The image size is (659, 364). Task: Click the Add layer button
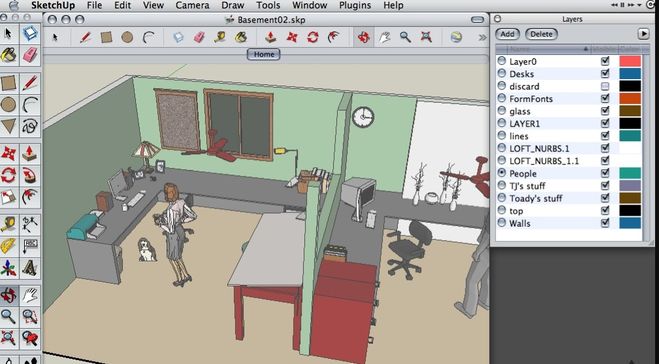tap(507, 34)
